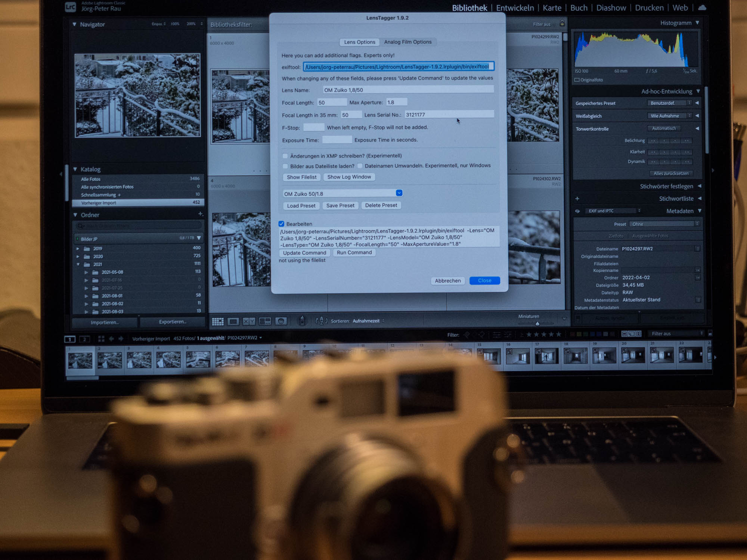Click the Run Command icon

point(353,252)
